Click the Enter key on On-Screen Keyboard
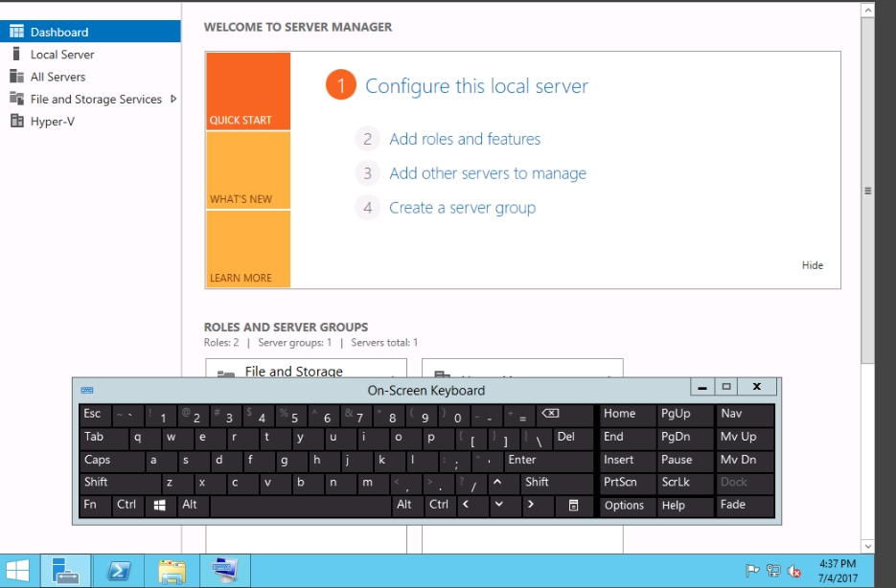The image size is (896, 588). 549,461
